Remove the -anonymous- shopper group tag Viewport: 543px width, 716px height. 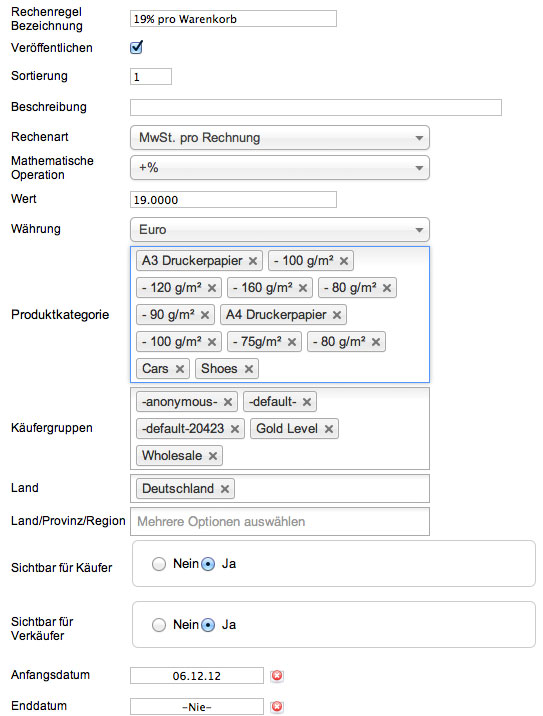click(x=228, y=402)
